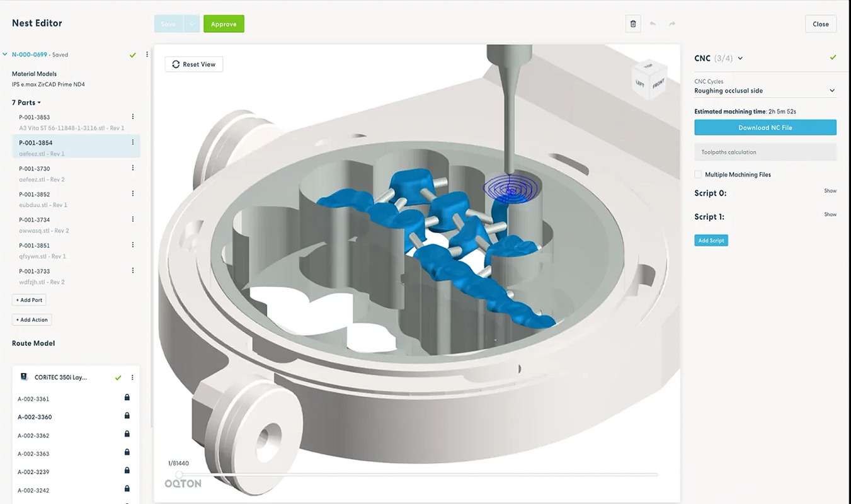Open the CNC (3/4) step dropdown

tap(740, 59)
